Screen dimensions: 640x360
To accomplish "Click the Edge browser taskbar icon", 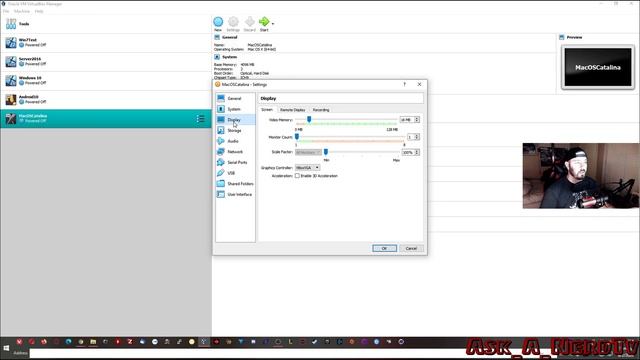I will (x=69, y=342).
